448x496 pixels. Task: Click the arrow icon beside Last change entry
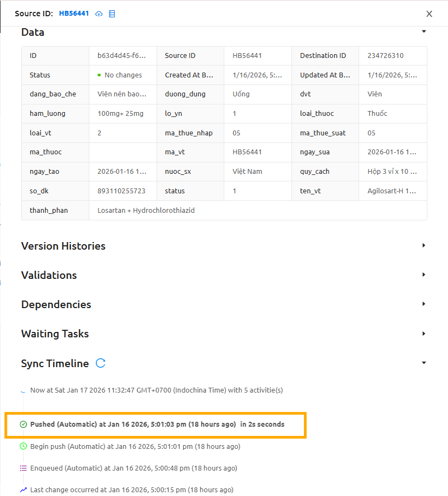tap(23, 489)
